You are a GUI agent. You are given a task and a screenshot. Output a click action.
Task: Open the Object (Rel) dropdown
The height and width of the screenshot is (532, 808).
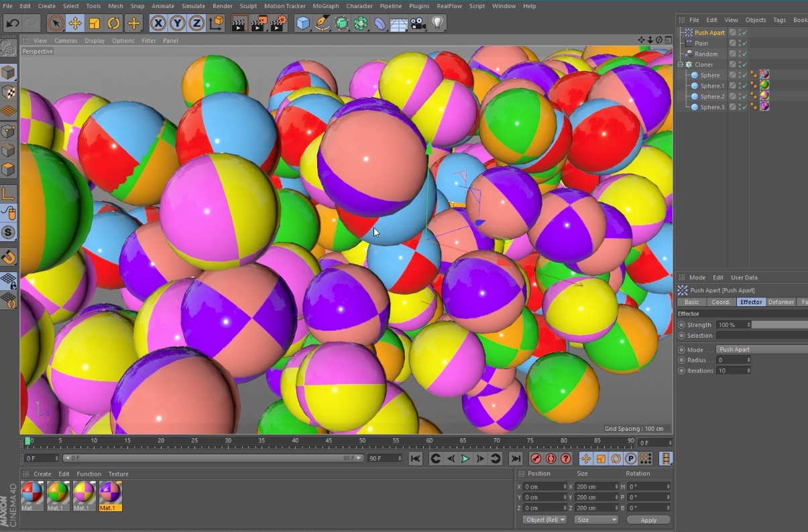[544, 519]
